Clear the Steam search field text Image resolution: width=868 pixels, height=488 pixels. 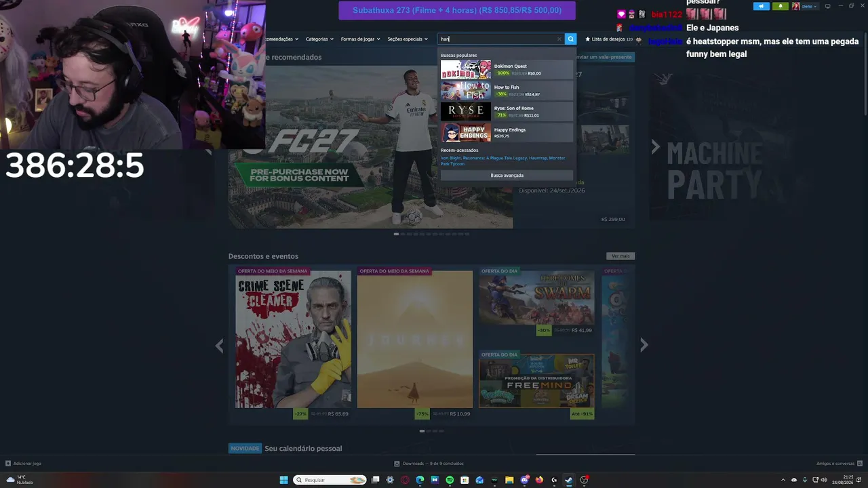pyautogui.click(x=559, y=39)
